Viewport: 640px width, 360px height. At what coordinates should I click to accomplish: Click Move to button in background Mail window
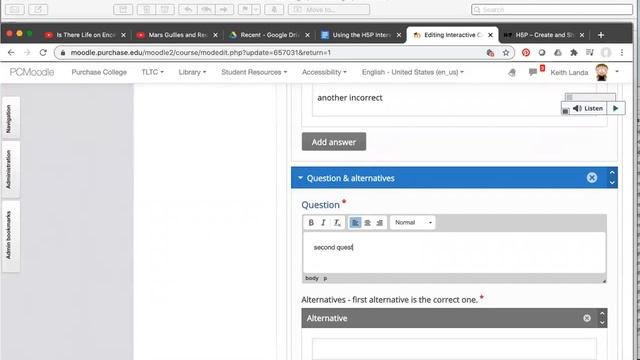pyautogui.click(x=329, y=9)
